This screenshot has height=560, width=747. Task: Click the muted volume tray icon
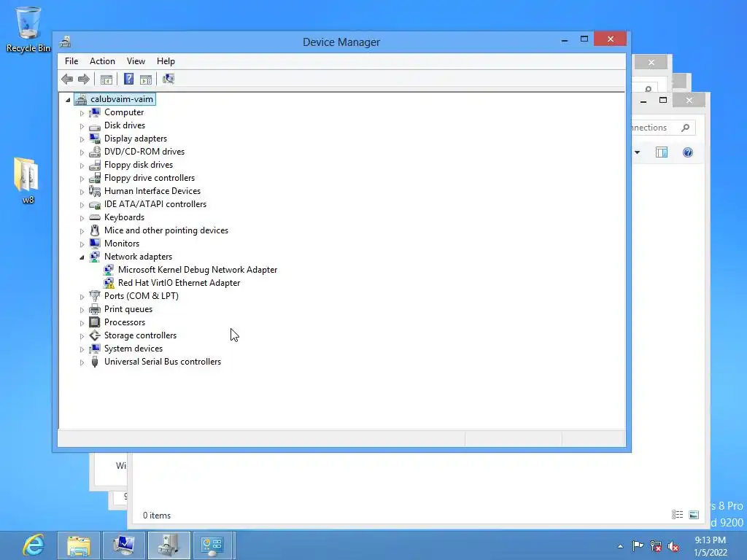(x=673, y=546)
